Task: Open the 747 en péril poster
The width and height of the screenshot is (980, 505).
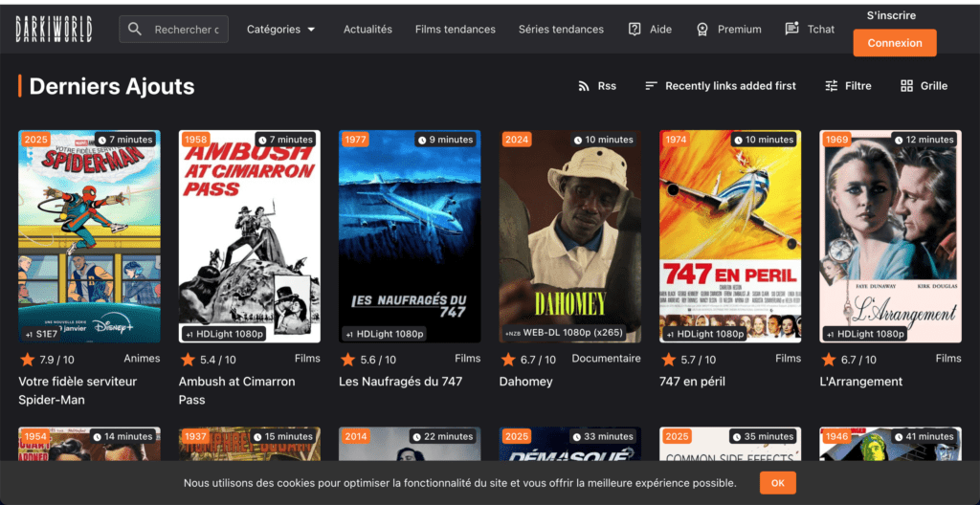Action: pyautogui.click(x=730, y=236)
